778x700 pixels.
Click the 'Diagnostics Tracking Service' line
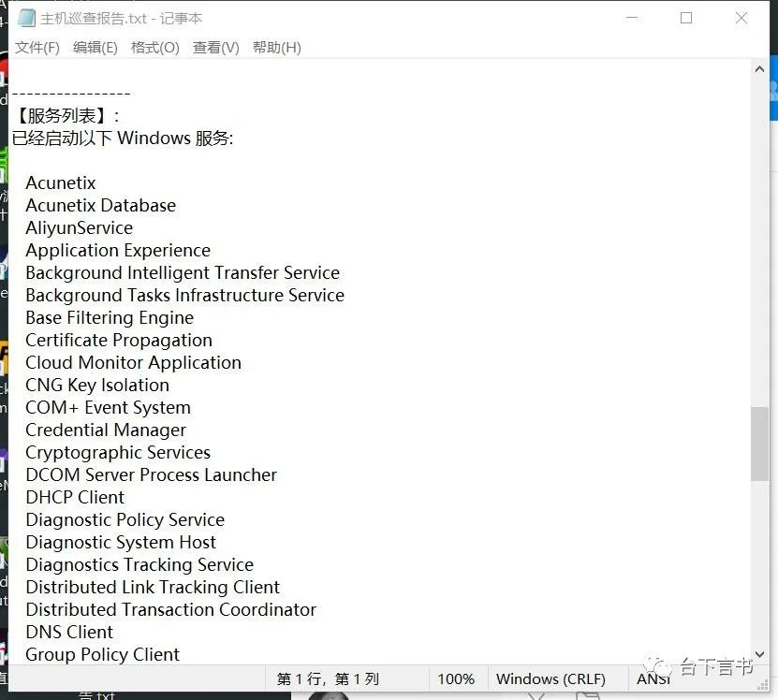(139, 565)
